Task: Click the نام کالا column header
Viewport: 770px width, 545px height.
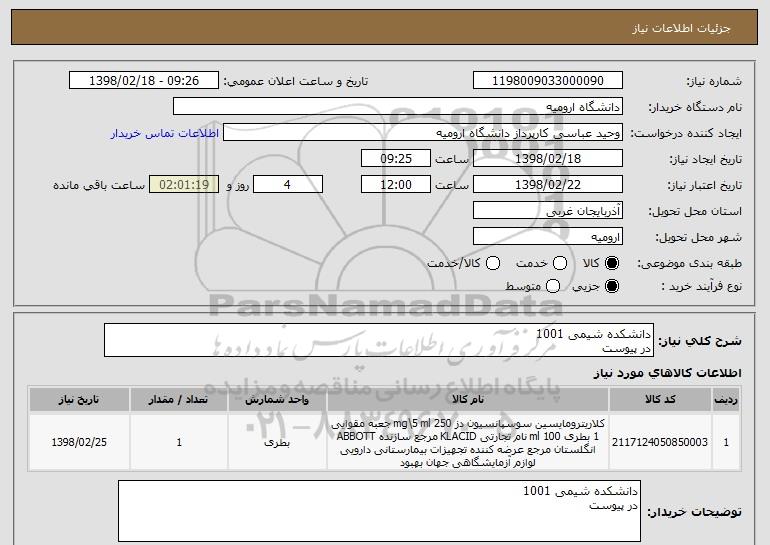Action: [x=468, y=399]
